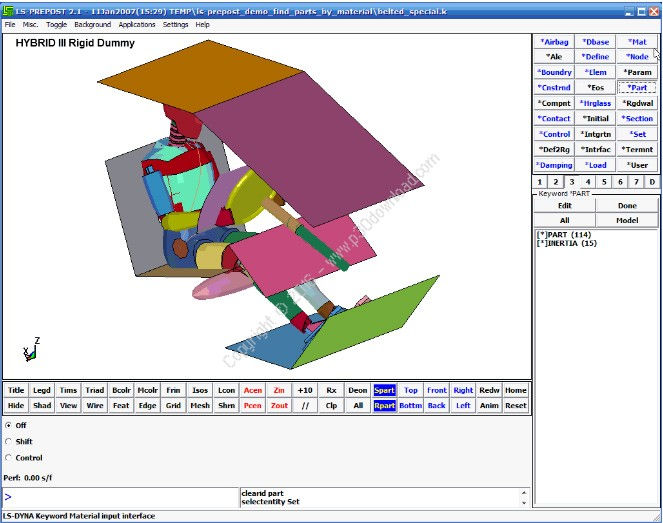Switch to page tab 1
Viewport: 663px width, 523px height.
(540, 182)
